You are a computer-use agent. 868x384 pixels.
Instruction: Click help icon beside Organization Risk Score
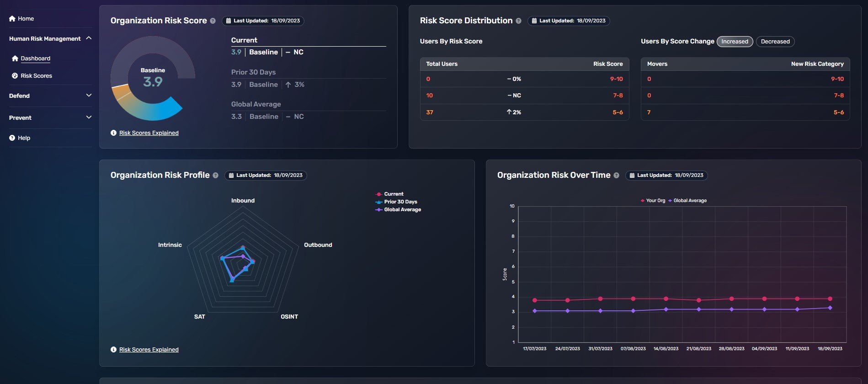click(x=213, y=21)
